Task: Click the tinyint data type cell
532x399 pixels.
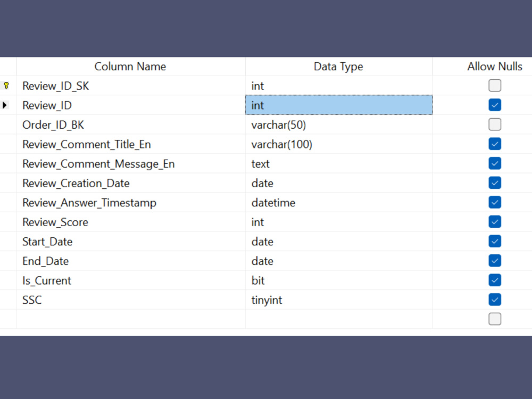Action: point(339,300)
